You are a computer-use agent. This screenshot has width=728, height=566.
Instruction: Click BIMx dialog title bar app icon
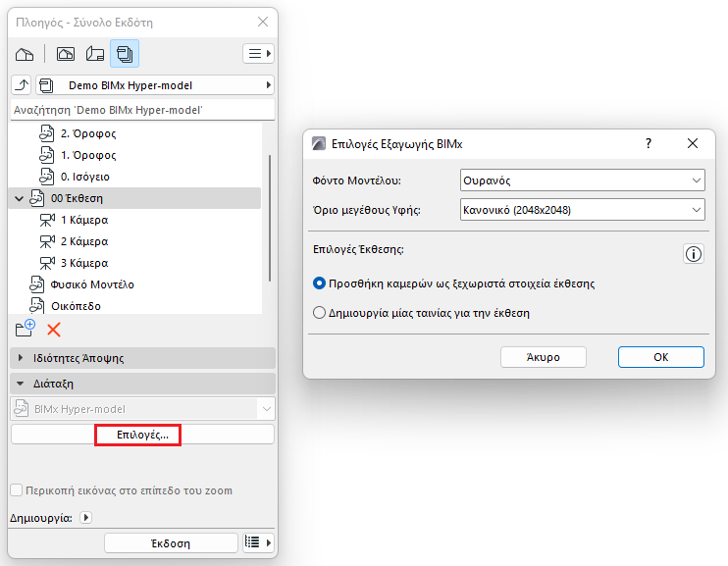[x=319, y=143]
